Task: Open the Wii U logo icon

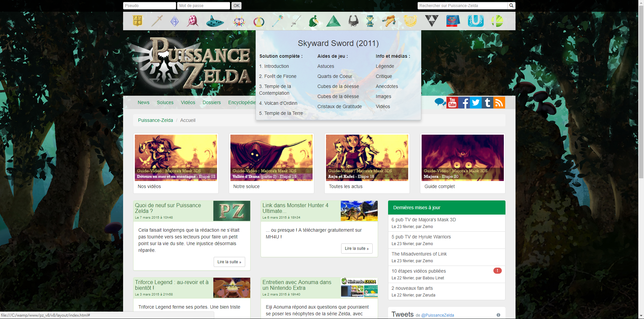Action: [476, 21]
